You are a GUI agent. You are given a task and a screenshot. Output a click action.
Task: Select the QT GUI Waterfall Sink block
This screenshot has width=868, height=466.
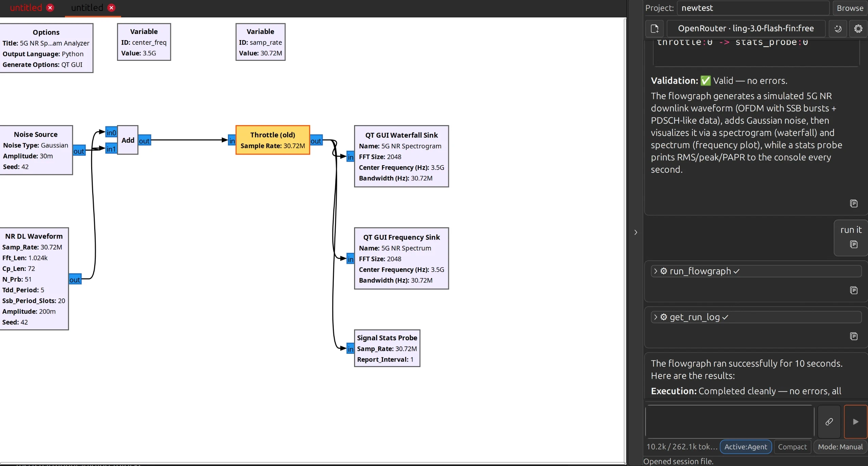tap(401, 156)
